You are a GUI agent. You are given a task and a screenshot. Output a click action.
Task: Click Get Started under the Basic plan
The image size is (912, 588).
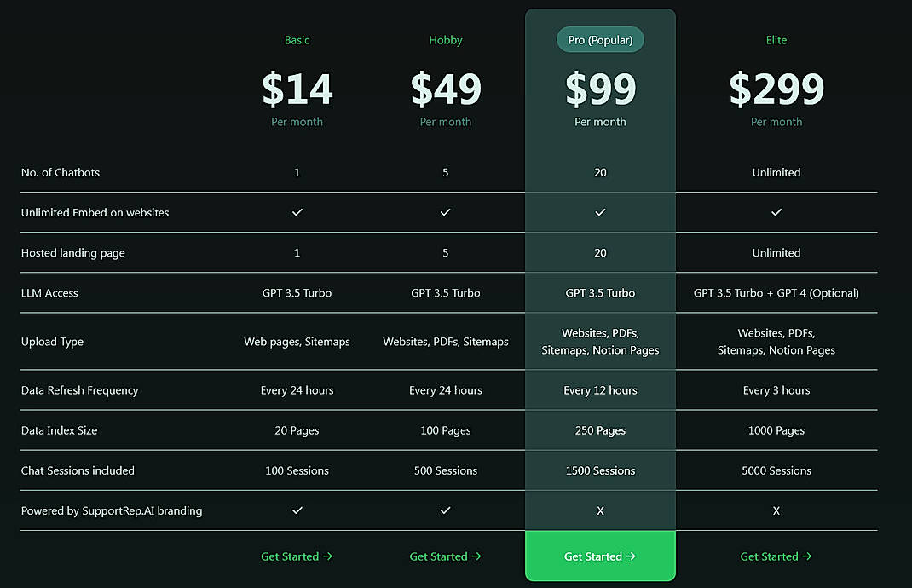pos(297,556)
